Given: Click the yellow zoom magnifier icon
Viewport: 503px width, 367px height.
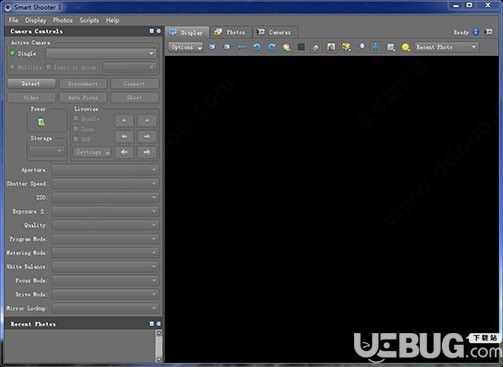Looking at the screenshot, I should (x=406, y=47).
